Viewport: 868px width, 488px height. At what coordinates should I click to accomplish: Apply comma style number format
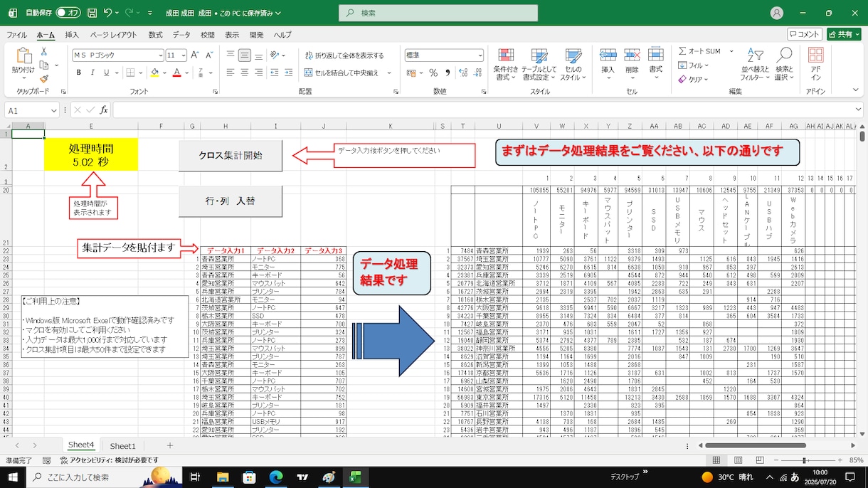[x=446, y=73]
